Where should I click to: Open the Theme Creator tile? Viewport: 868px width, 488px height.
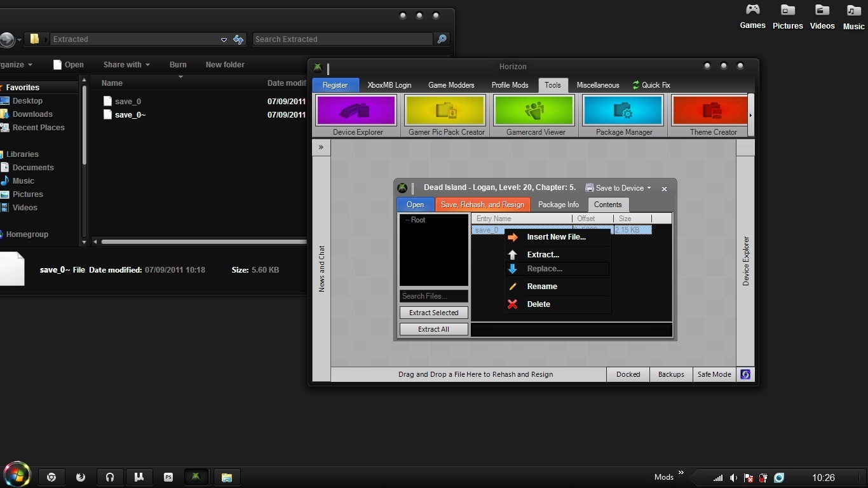point(710,111)
